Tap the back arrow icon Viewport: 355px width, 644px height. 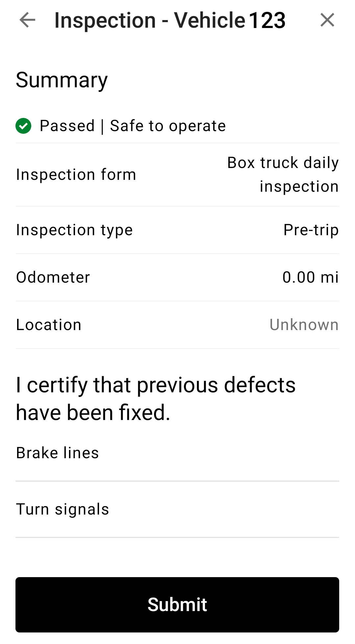[27, 20]
